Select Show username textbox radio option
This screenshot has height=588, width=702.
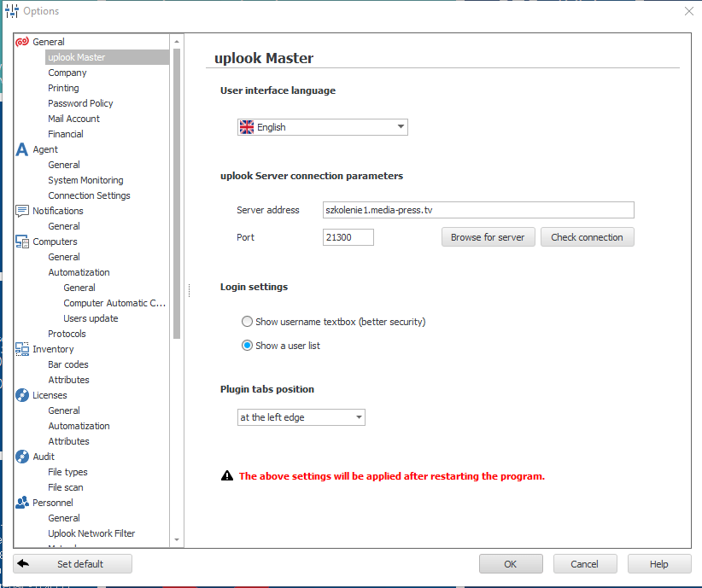tap(247, 322)
